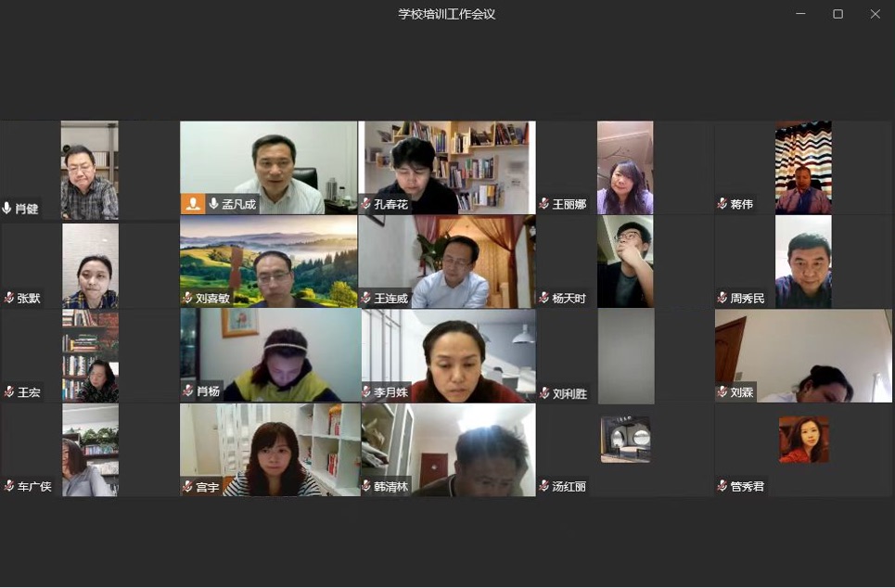Image resolution: width=895 pixels, height=588 pixels.
Task: Click the muted mic icon next to 周秀民
Action: point(722,298)
